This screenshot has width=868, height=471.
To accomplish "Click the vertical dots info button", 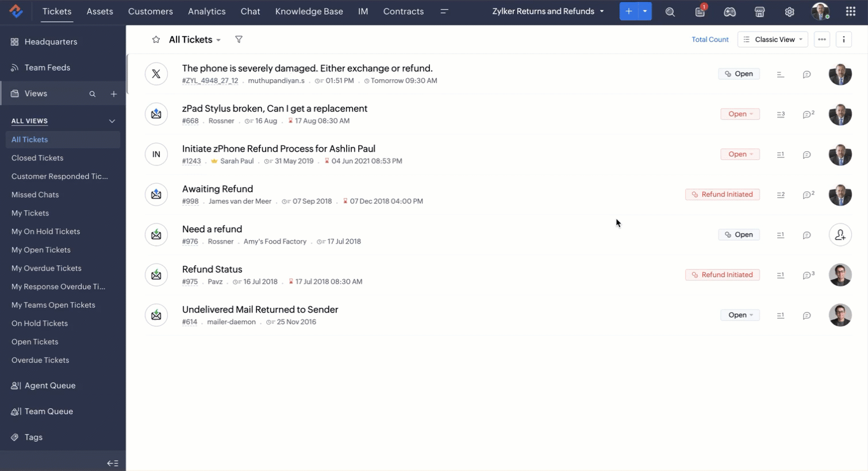I will [843, 40].
